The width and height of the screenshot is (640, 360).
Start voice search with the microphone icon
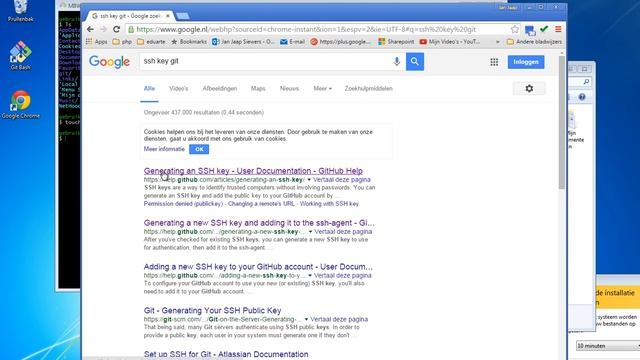point(396,62)
